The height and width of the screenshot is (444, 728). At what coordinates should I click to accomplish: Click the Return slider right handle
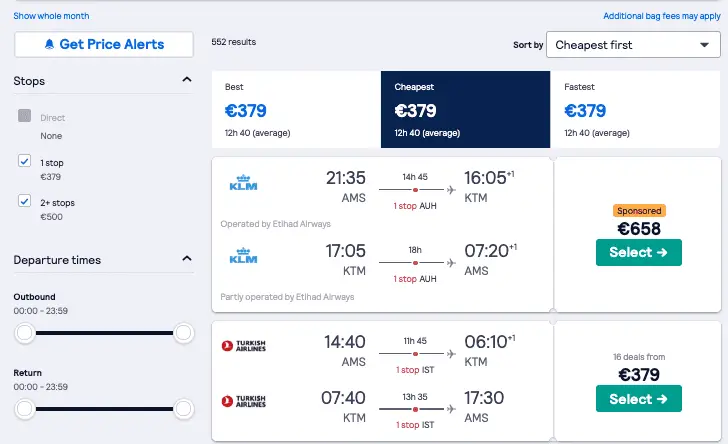coord(183,409)
